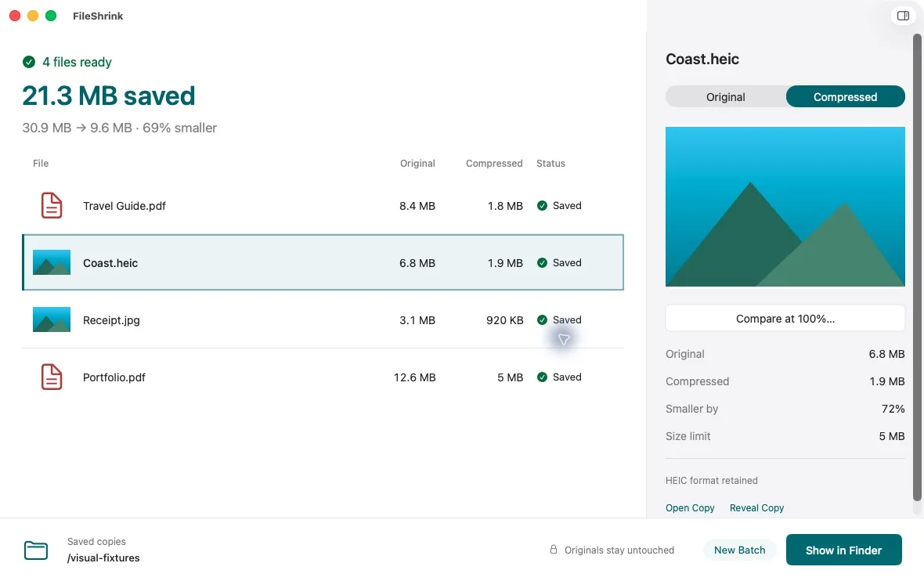Open Compare at 100% view

[x=785, y=319]
